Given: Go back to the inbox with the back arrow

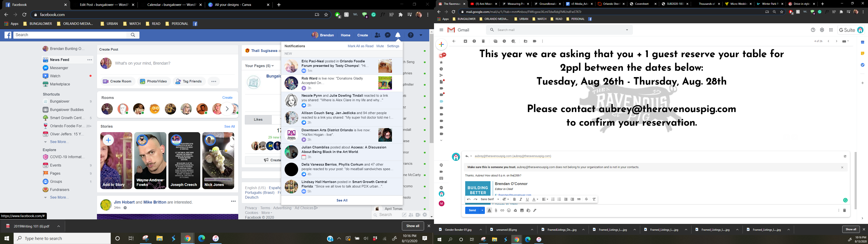Looking at the screenshot, I should tap(454, 41).
